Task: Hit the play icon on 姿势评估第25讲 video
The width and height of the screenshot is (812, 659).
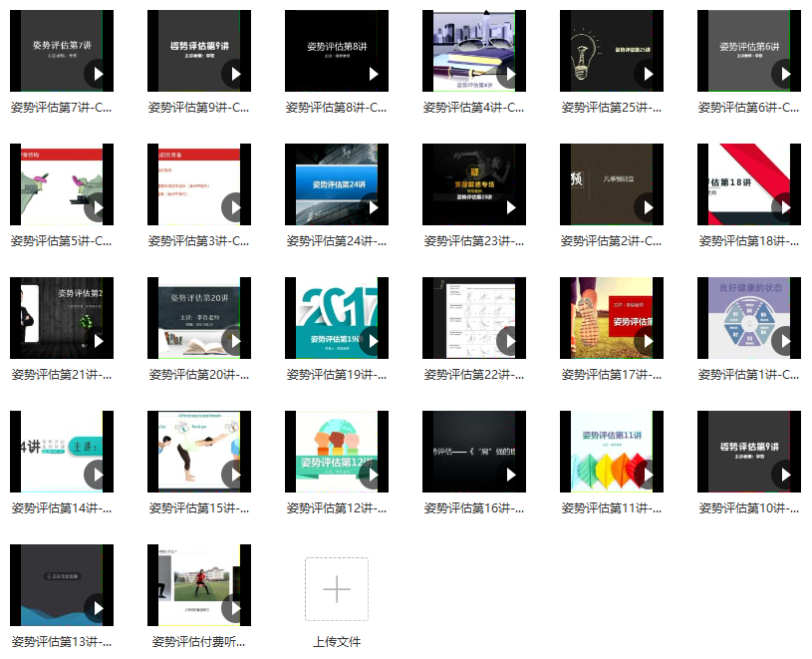Action: (x=647, y=74)
